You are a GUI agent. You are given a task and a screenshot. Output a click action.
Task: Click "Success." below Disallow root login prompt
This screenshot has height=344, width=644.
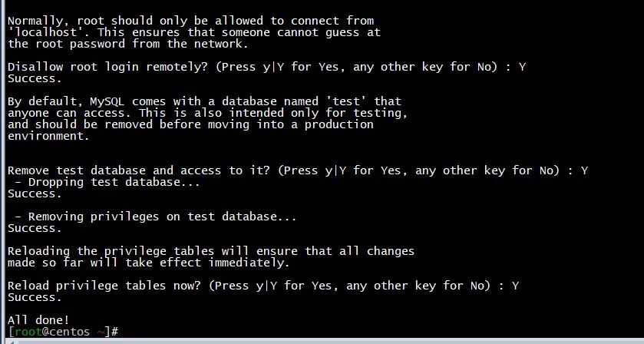pyautogui.click(x=34, y=78)
